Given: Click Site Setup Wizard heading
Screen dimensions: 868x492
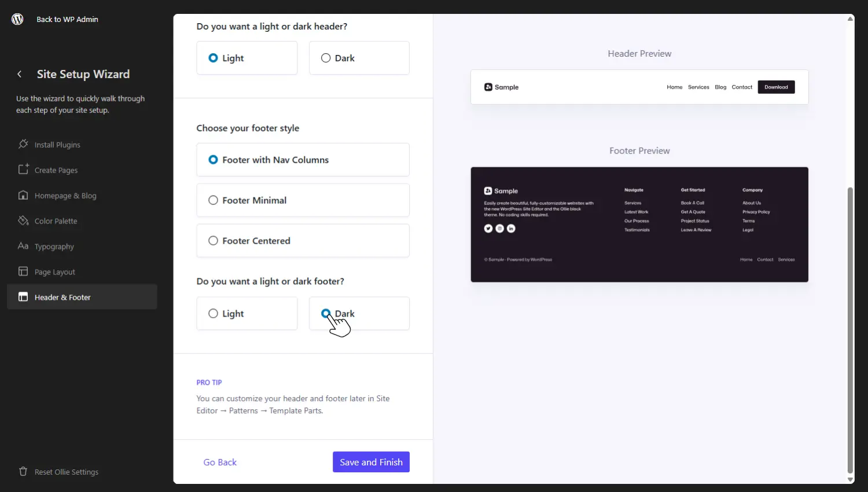Looking at the screenshot, I should point(83,74).
